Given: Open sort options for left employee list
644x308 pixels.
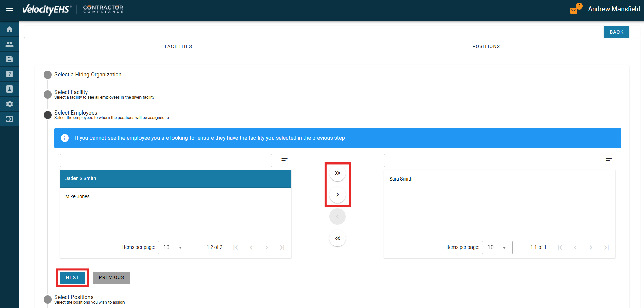Looking at the screenshot, I should point(284,160).
